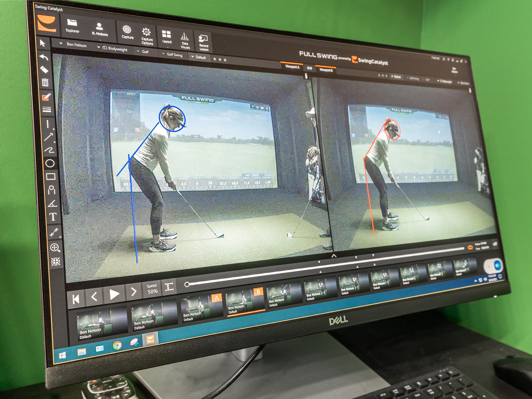532x399 pixels.
Task: Click the undo arrow icon
Action: click(44, 57)
